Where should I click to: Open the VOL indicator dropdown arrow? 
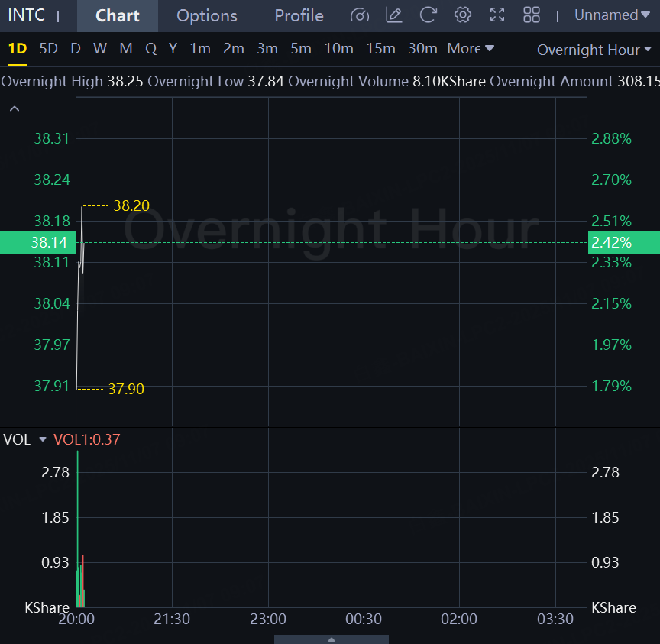[43, 439]
